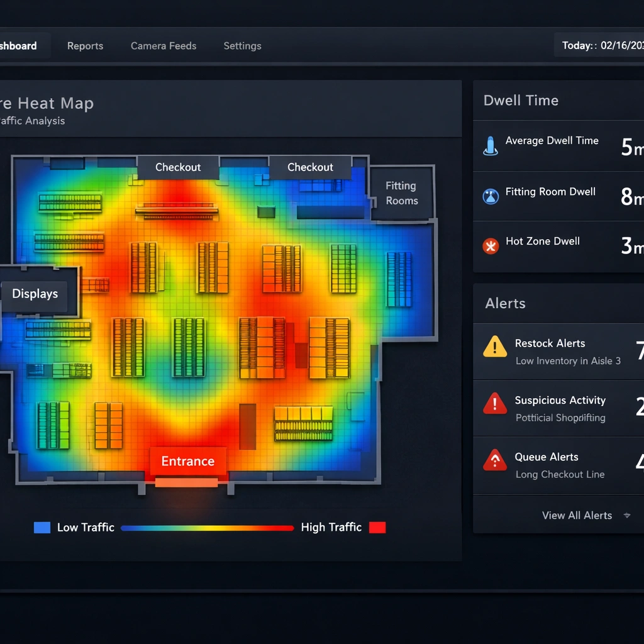The width and height of the screenshot is (644, 644).
Task: Click the red Suspicious Activity warning icon
Action: 495,403
